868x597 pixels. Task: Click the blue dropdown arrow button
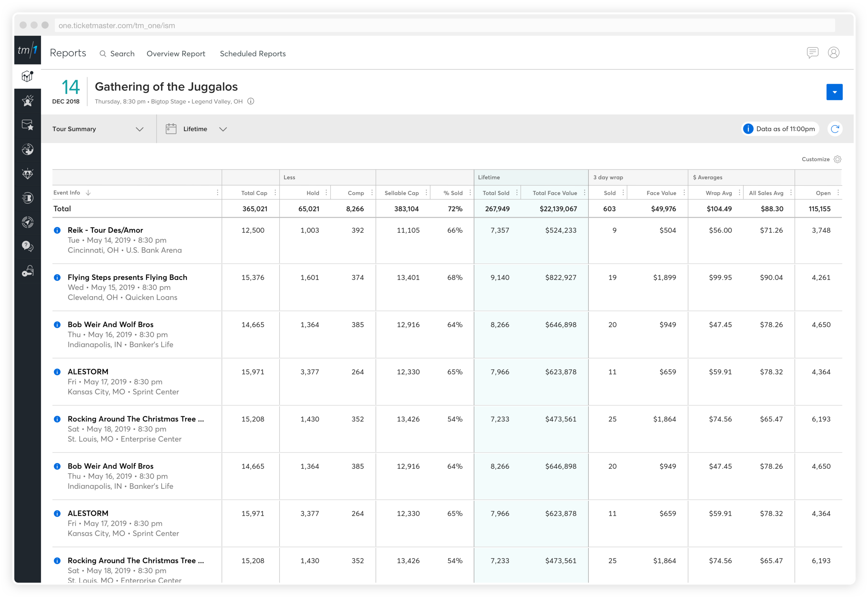coord(834,92)
